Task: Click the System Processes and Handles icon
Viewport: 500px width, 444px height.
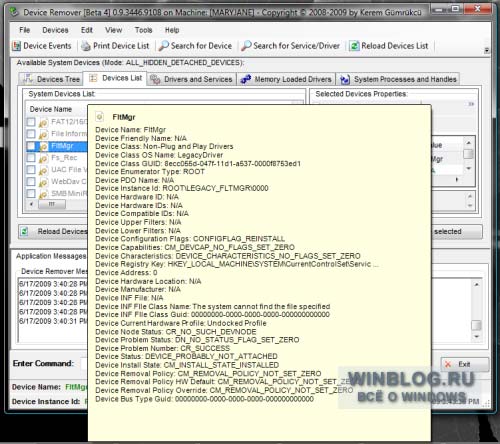Action: tap(345, 79)
